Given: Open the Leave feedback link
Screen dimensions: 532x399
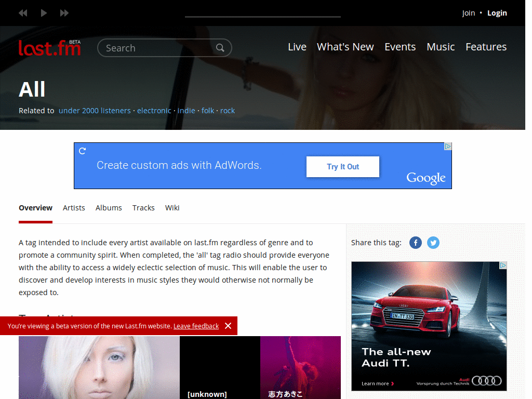Looking at the screenshot, I should click(x=196, y=326).
